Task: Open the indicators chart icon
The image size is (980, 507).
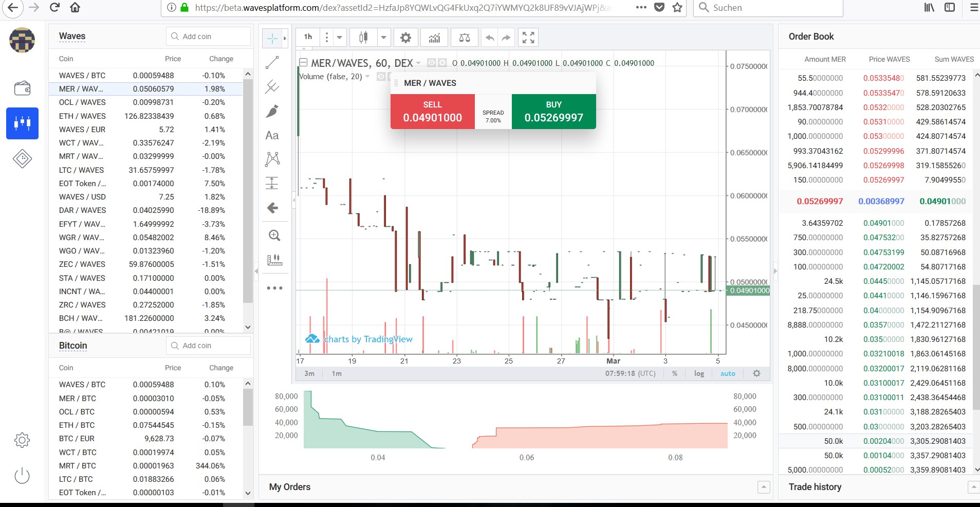Action: click(434, 38)
